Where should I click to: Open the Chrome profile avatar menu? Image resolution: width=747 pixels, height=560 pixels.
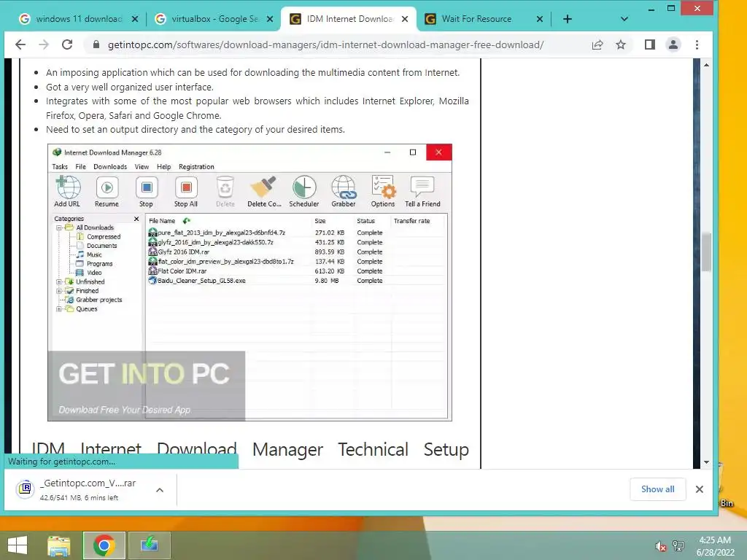[x=673, y=44]
